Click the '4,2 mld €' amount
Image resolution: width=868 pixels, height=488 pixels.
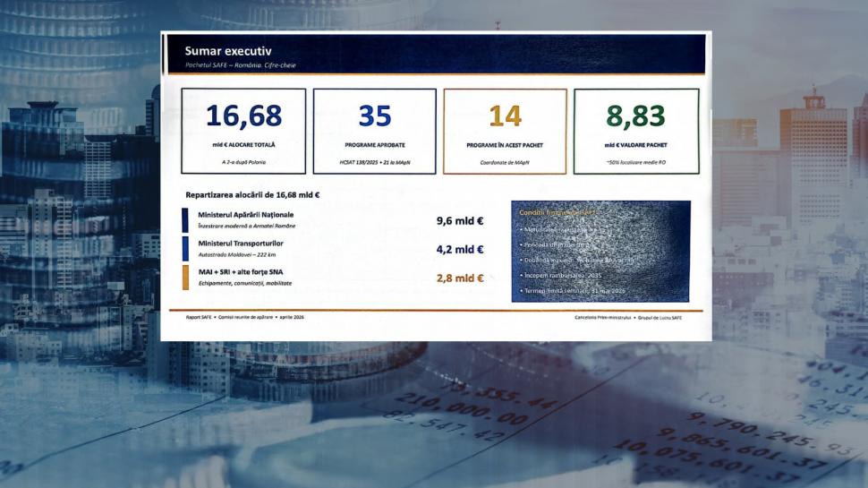tap(460, 250)
